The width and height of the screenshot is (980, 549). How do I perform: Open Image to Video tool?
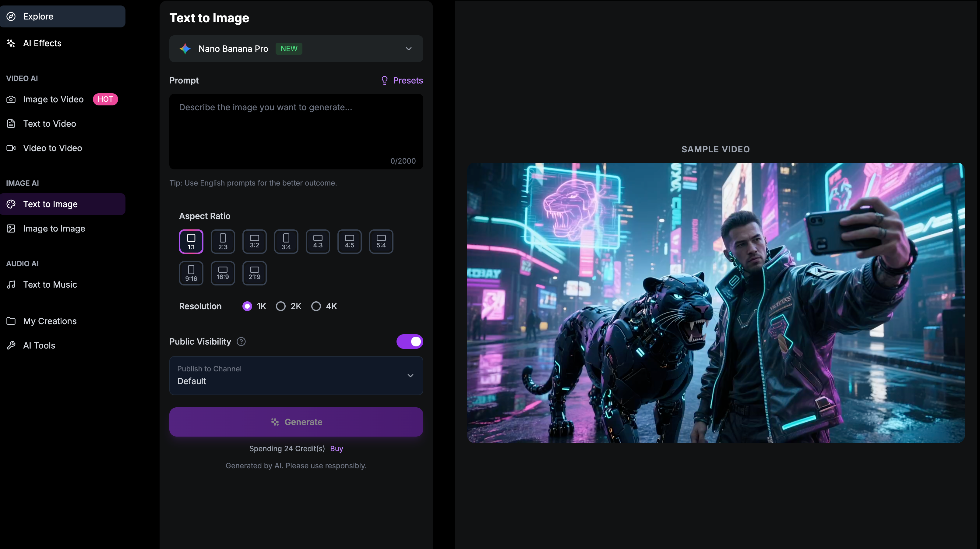click(x=53, y=99)
